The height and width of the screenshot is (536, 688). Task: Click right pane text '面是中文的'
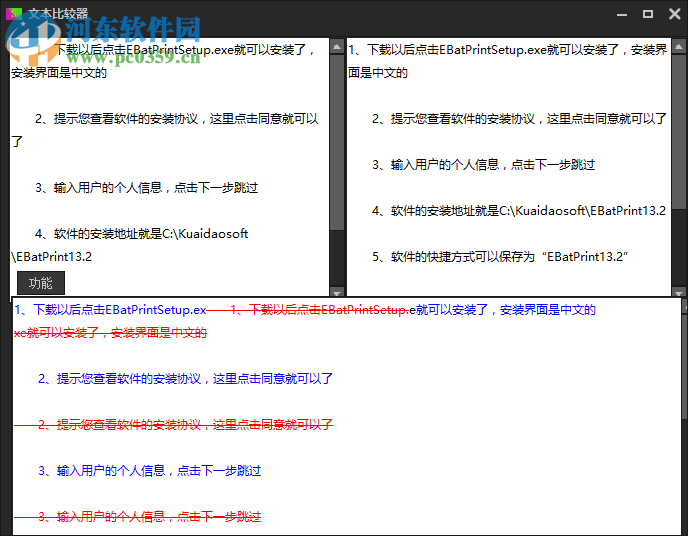point(378,73)
